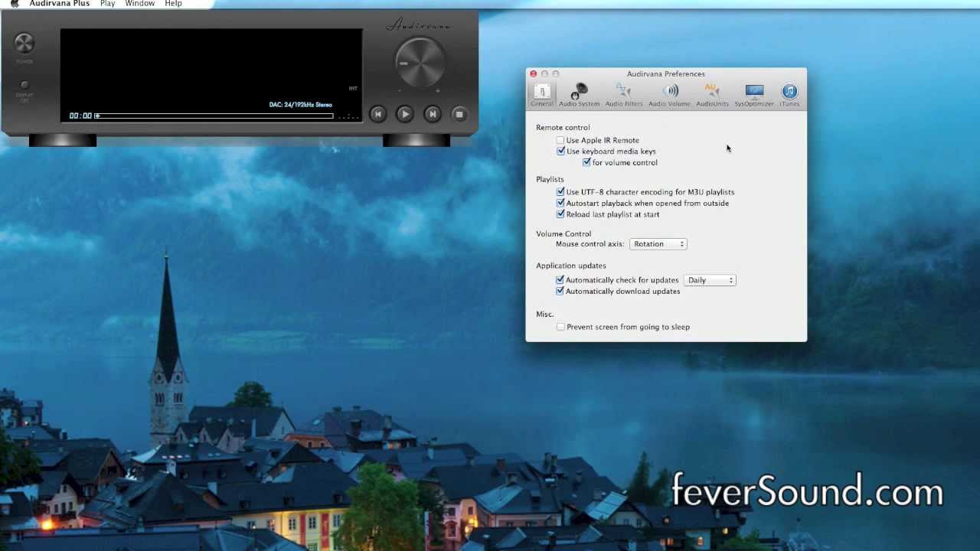
Task: Disable Automatically check for updates
Action: click(x=560, y=280)
